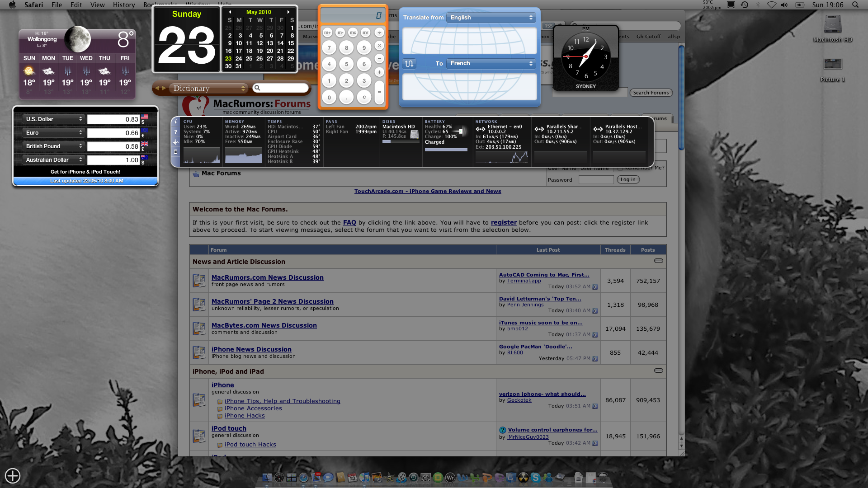Click Safari vertical scrollbar thumb
The height and width of the screenshot is (488, 868).
coord(681,97)
